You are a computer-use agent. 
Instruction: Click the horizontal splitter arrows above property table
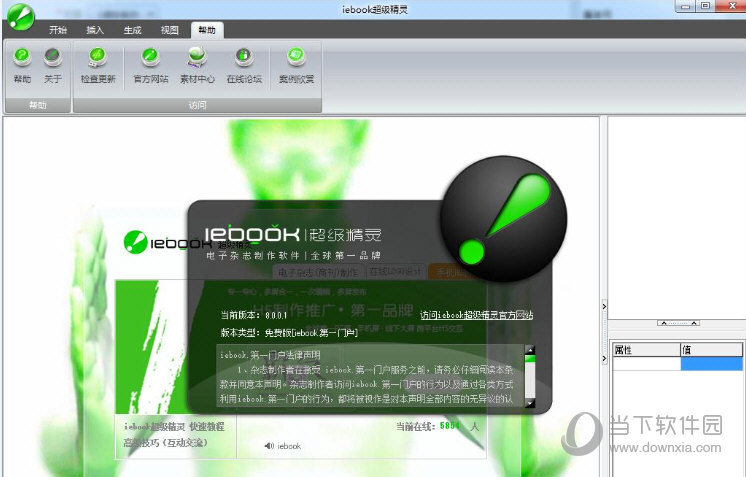tap(678, 323)
